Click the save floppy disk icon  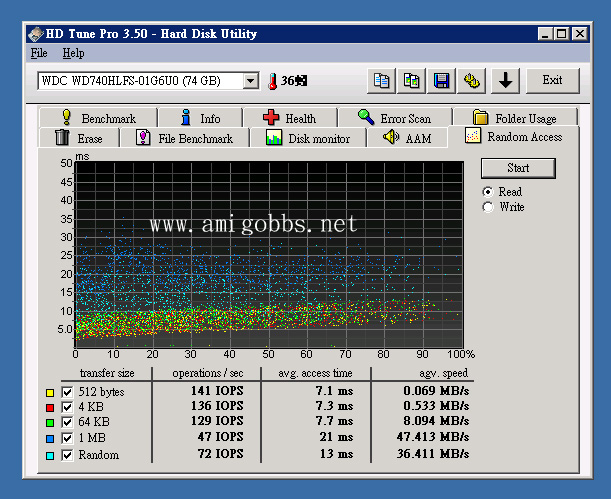(x=441, y=80)
